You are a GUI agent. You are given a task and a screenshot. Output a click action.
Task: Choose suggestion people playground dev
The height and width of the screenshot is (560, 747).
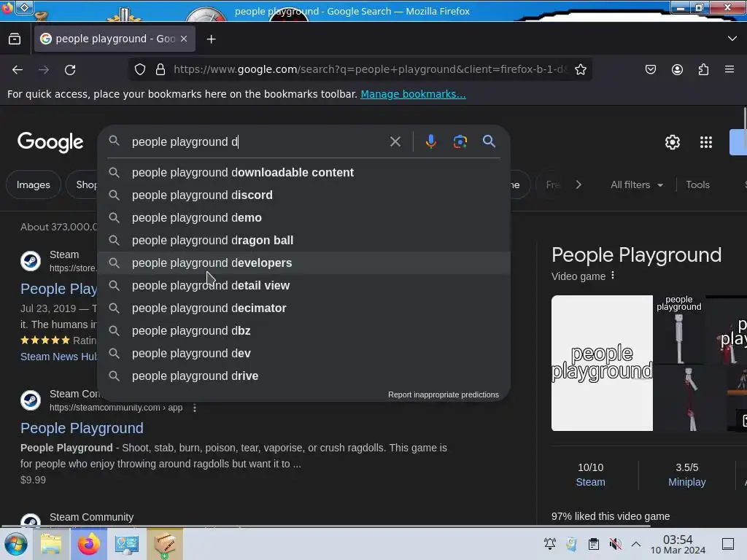pos(304,354)
